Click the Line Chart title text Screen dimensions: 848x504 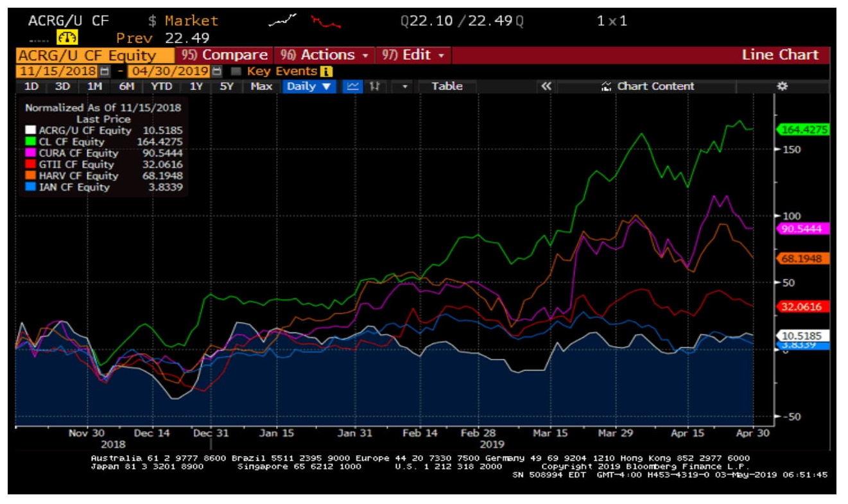780,55
